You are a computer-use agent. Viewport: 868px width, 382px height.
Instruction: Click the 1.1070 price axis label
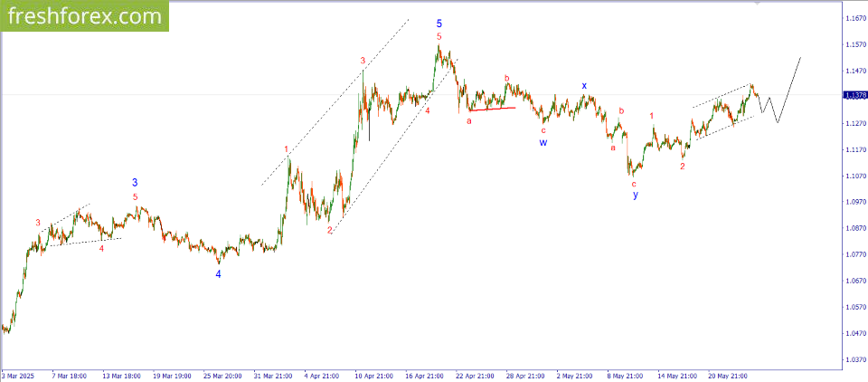coord(856,176)
